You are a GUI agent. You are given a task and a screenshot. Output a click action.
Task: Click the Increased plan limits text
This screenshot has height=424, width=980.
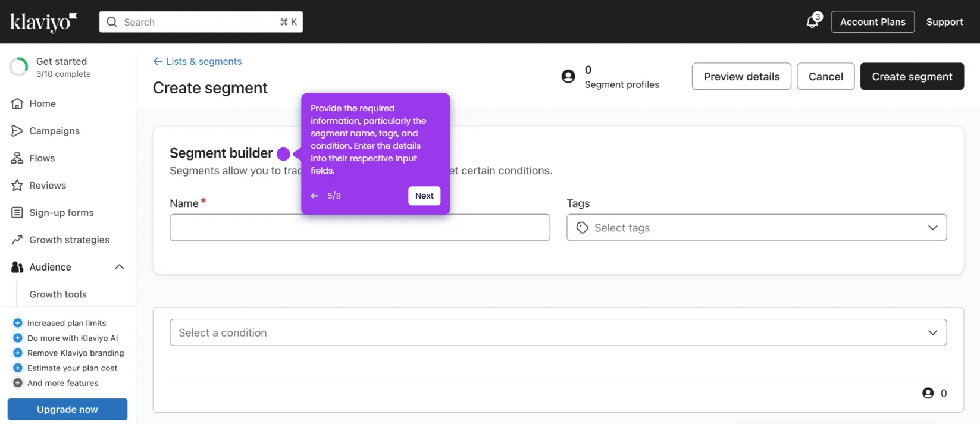(x=67, y=323)
